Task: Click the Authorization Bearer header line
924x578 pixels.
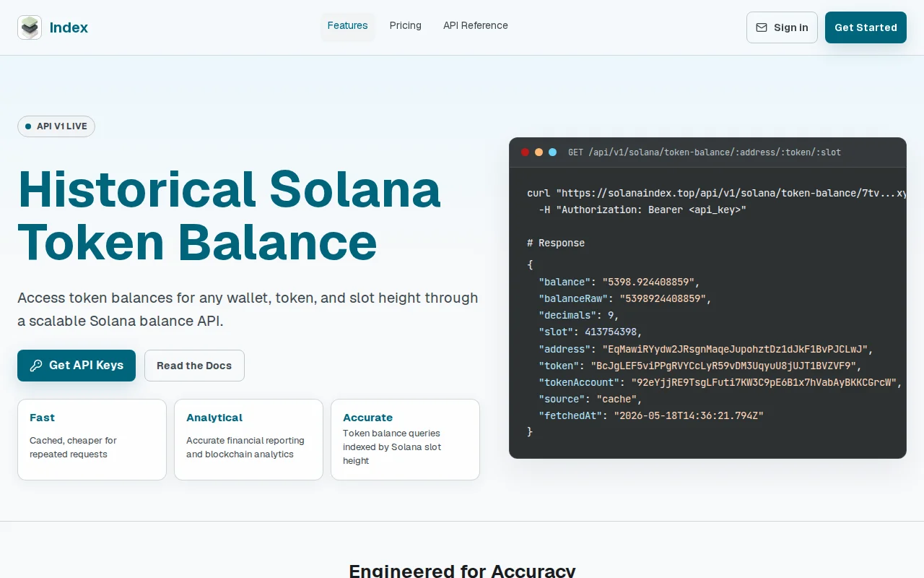Action: [642, 210]
